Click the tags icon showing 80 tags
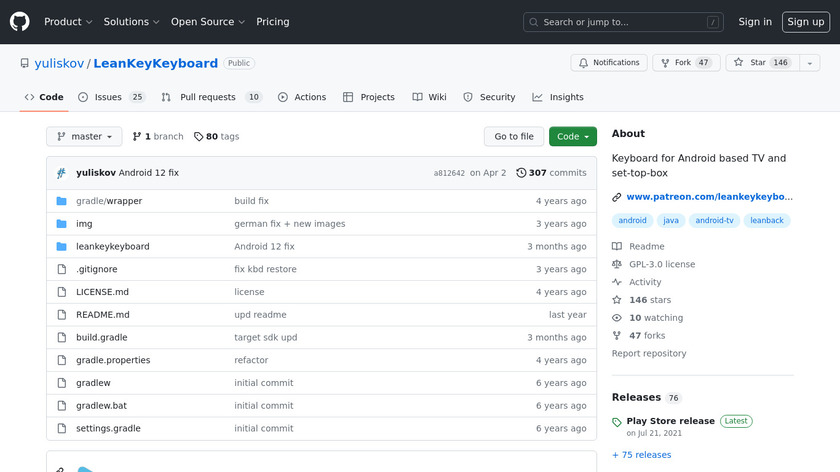 pos(199,137)
